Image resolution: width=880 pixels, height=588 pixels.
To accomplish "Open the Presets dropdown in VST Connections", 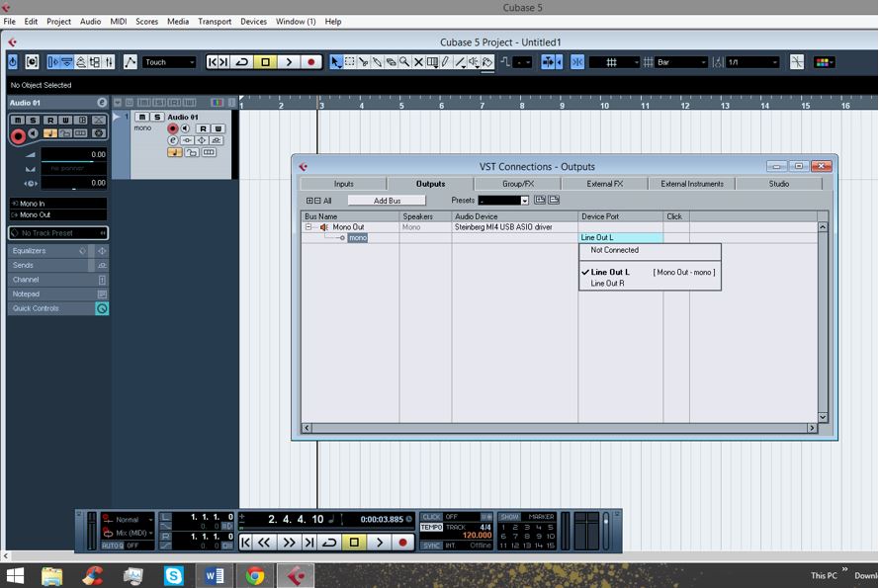I will click(x=503, y=201).
